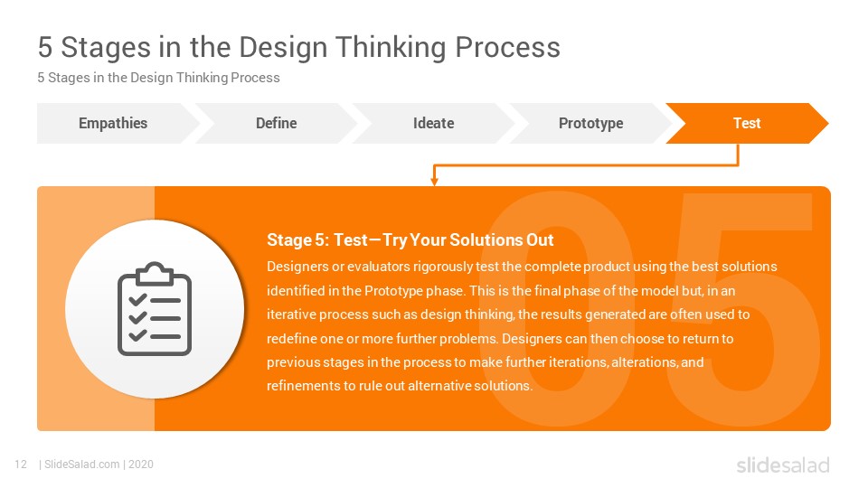Click the light orange left strip of panel
The width and height of the screenshot is (868, 488).
pos(96,309)
